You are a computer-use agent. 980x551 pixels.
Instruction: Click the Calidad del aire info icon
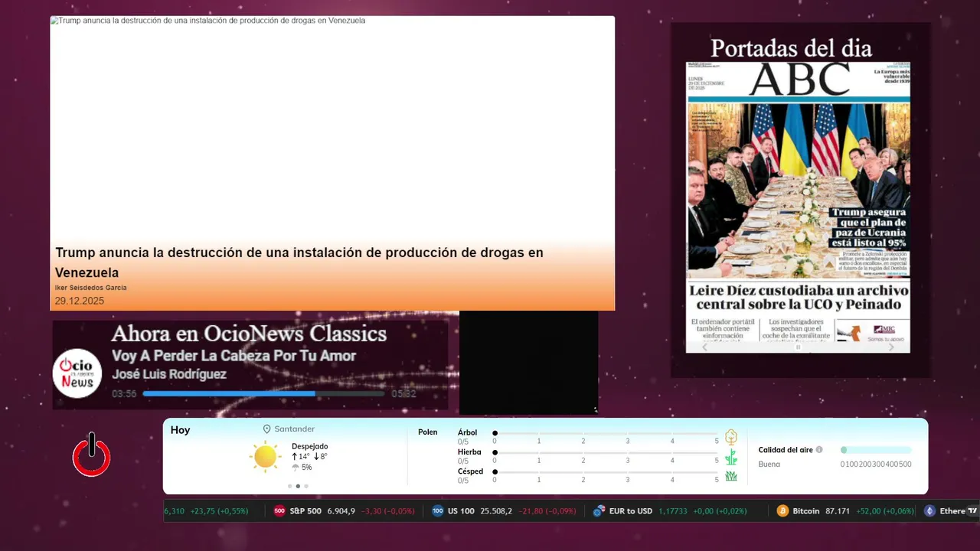[819, 450]
